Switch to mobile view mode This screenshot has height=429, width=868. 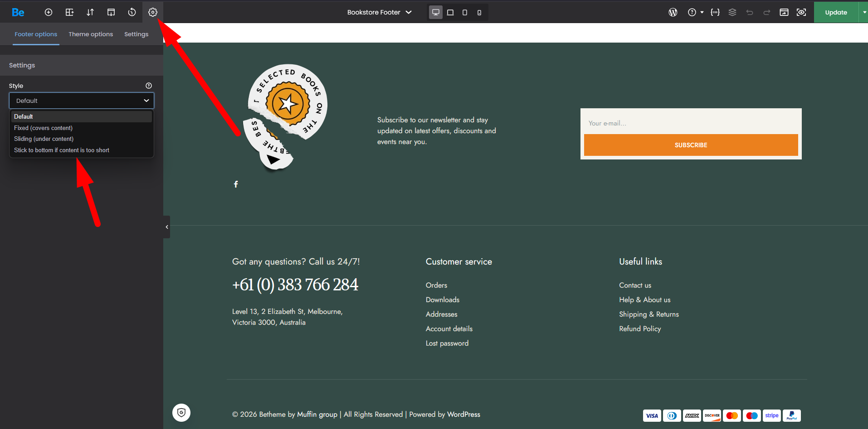click(x=479, y=12)
